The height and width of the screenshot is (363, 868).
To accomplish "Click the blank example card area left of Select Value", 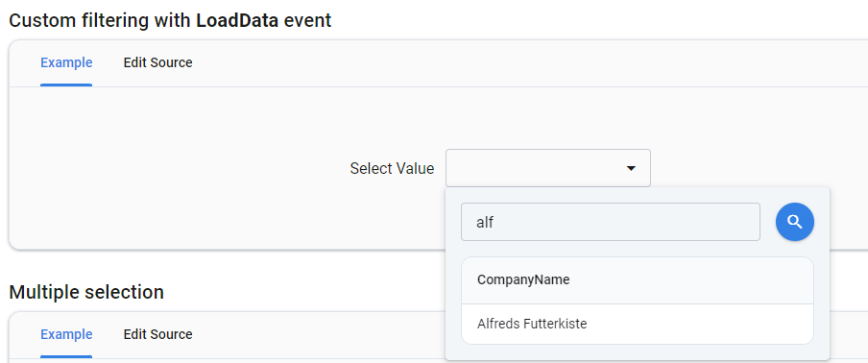I will (x=177, y=168).
